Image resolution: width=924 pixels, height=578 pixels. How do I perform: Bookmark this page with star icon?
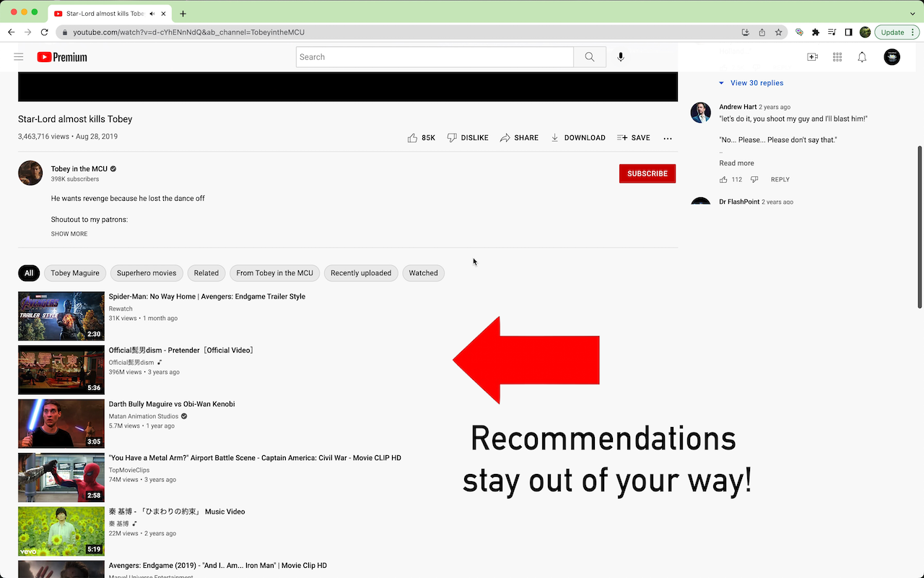tap(778, 32)
